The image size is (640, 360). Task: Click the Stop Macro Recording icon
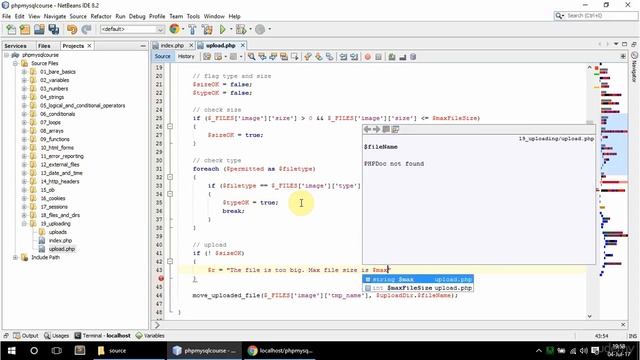pos(378,57)
